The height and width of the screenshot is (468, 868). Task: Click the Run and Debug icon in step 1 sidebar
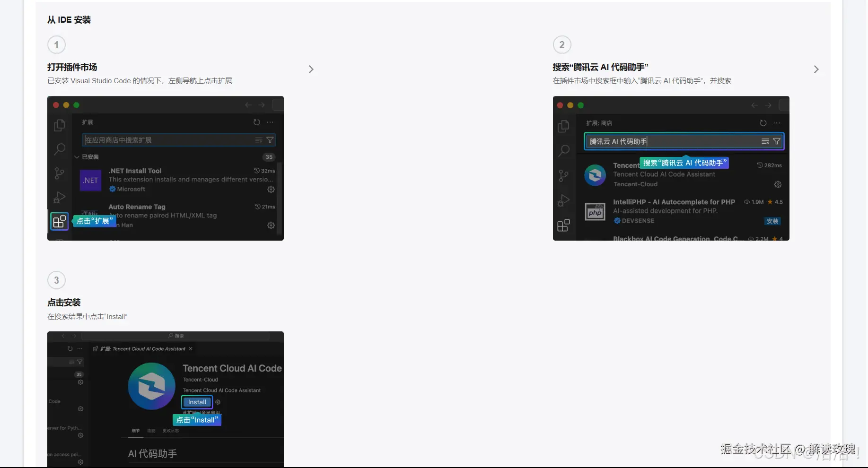pyautogui.click(x=60, y=197)
